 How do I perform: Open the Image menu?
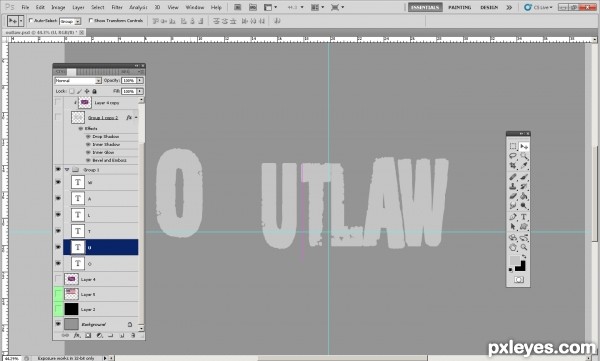pos(58,7)
